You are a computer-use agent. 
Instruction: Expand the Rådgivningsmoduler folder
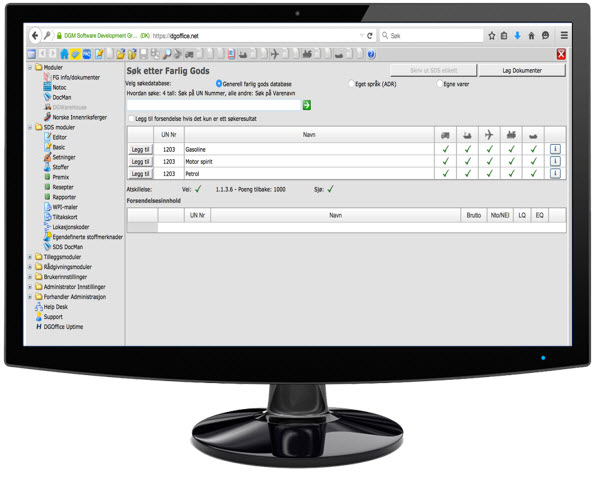click(30, 267)
